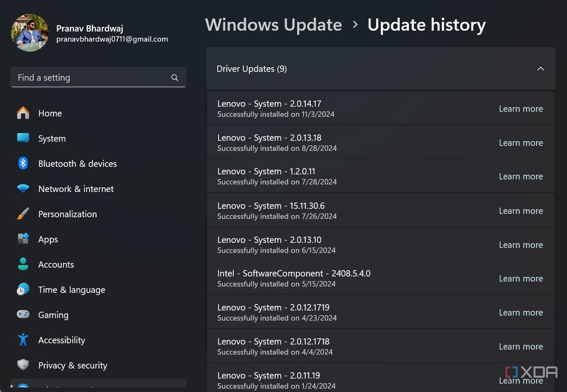The height and width of the screenshot is (392, 567).
Task: Click the Bluetooth icon in sidebar
Action: pos(23,163)
